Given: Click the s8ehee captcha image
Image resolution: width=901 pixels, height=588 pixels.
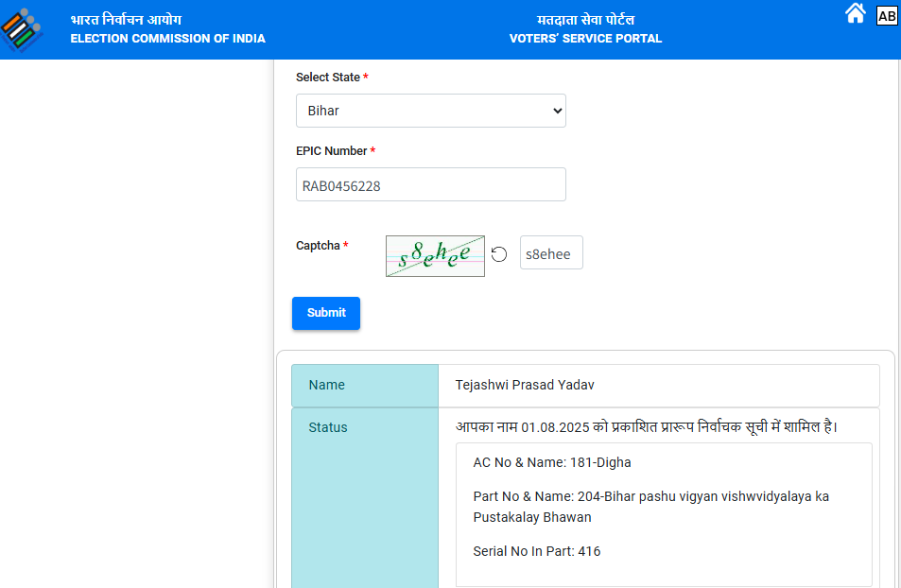Looking at the screenshot, I should click(435, 256).
